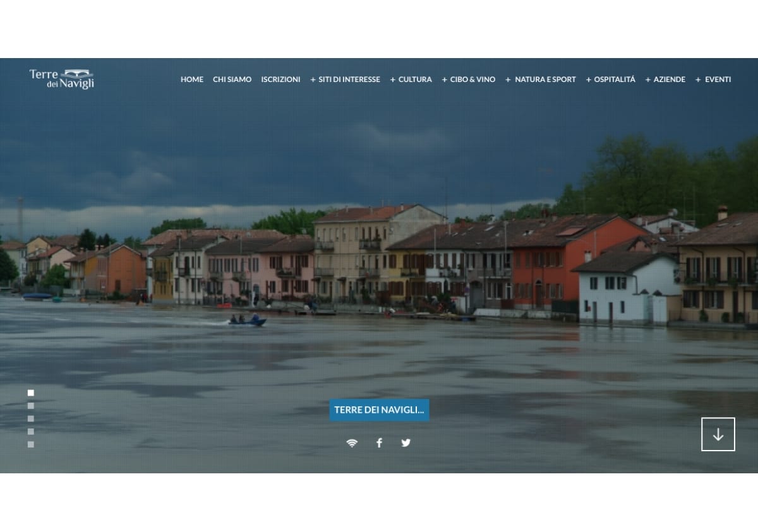Expand the NATURA E SPORT menu
Viewport: 758px width, 532px height.
(540, 80)
